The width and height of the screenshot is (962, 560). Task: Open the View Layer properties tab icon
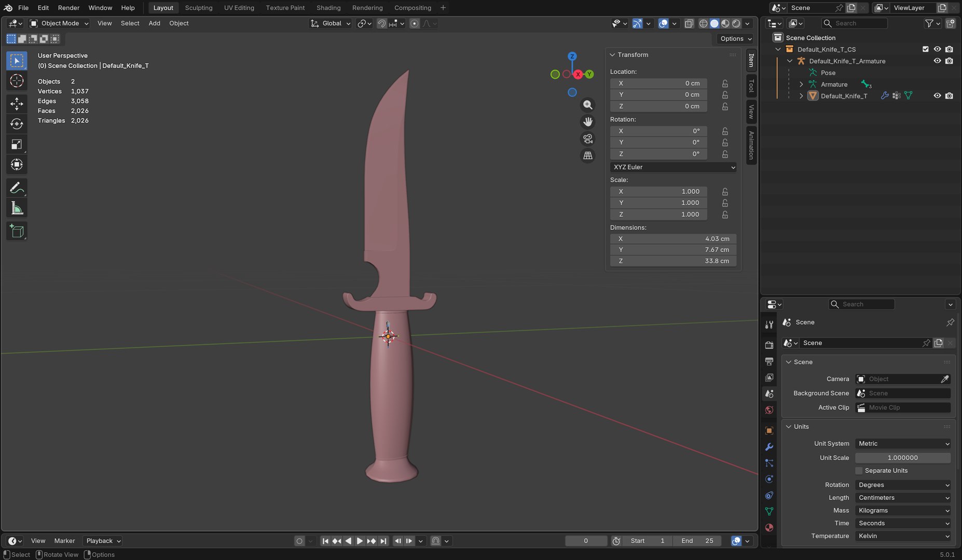tap(769, 377)
